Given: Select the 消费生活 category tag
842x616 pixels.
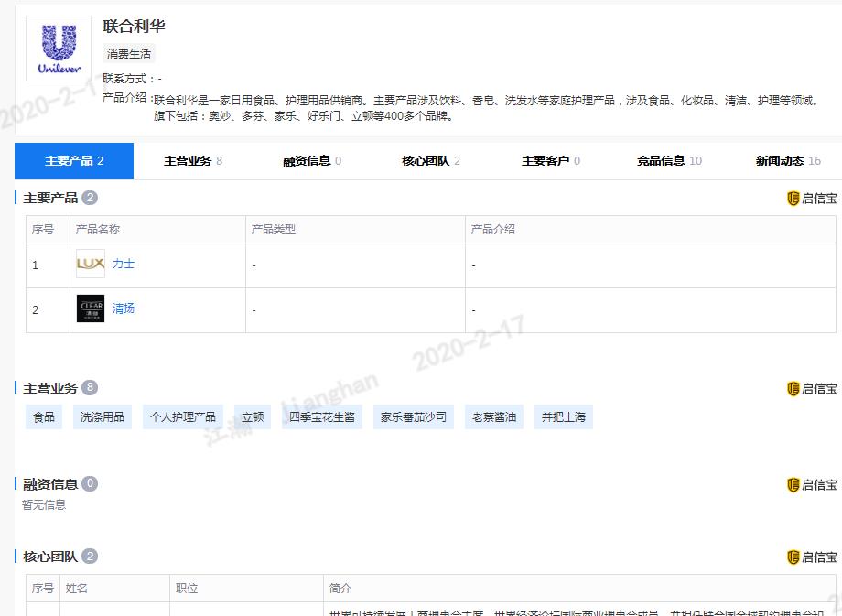Looking at the screenshot, I should pyautogui.click(x=130, y=53).
